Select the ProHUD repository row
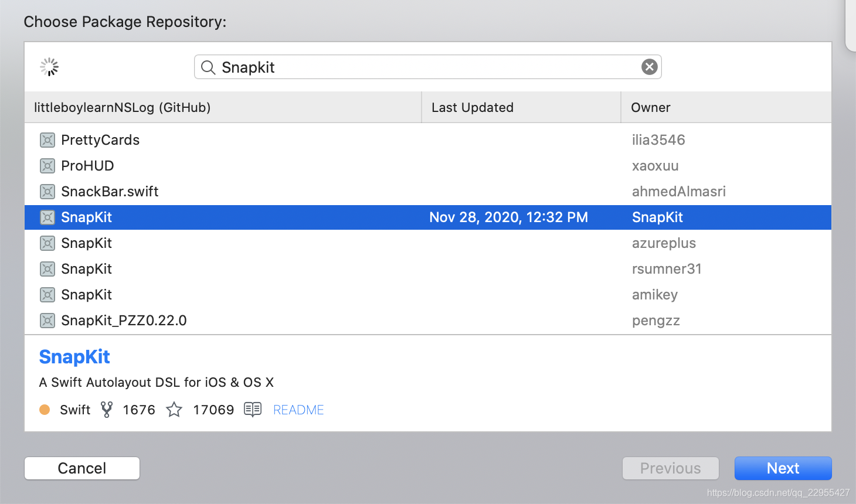This screenshot has width=856, height=504. pos(428,166)
